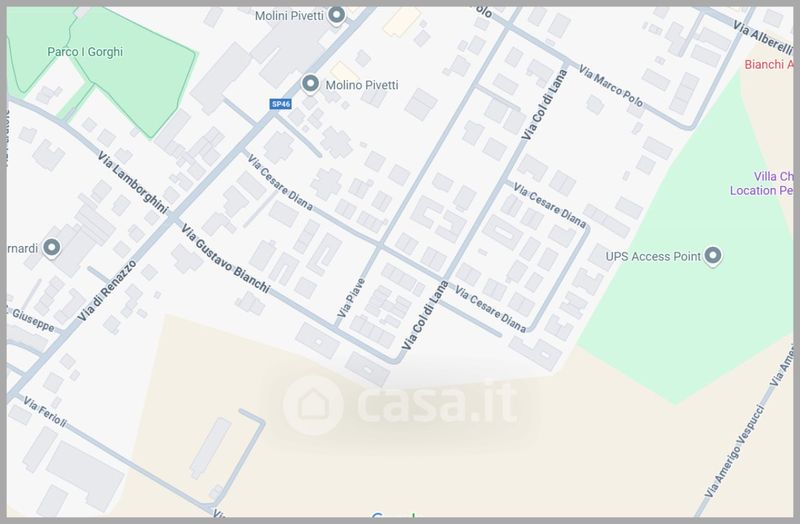This screenshot has height=524, width=800.
Task: Click the SP46 road shield badge
Action: 281,104
